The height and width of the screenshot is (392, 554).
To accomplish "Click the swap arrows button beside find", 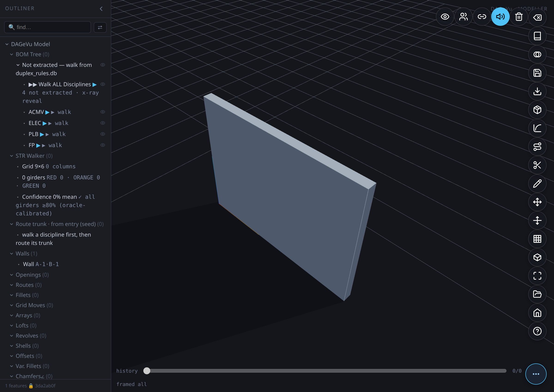I will 100,27.
